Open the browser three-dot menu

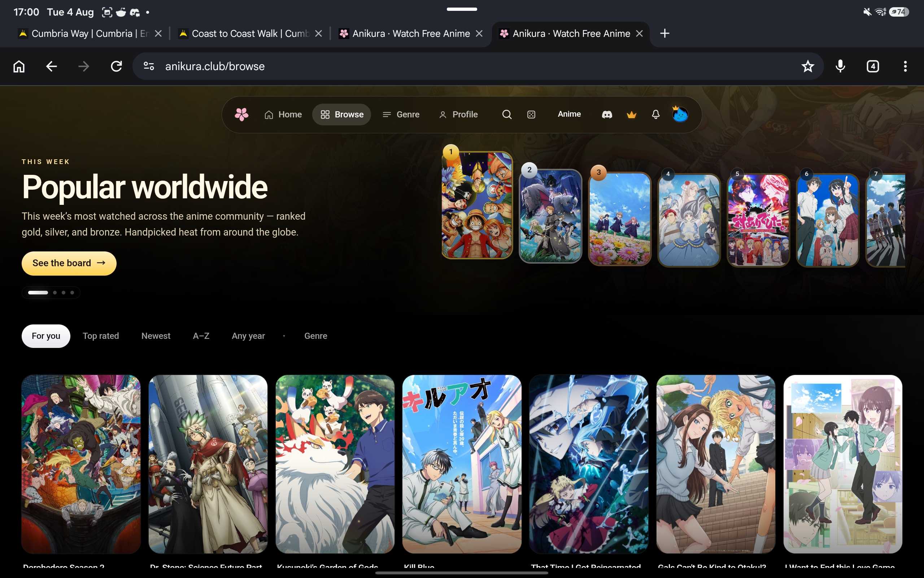pyautogui.click(x=905, y=66)
